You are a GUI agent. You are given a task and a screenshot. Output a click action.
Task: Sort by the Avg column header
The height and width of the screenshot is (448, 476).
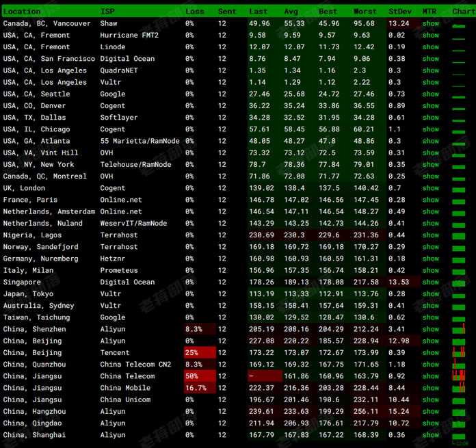(x=291, y=12)
